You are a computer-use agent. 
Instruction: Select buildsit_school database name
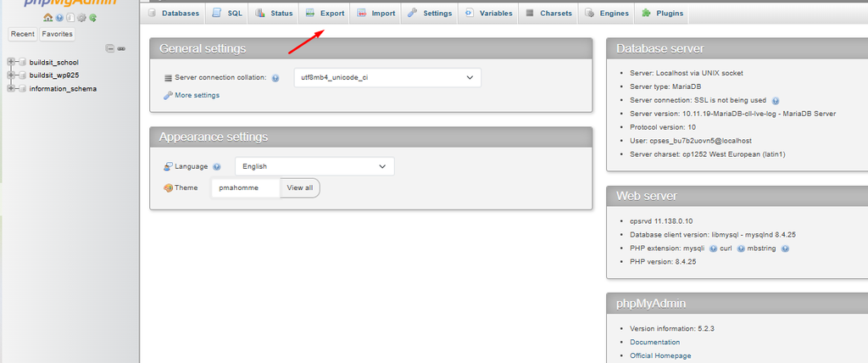click(53, 62)
